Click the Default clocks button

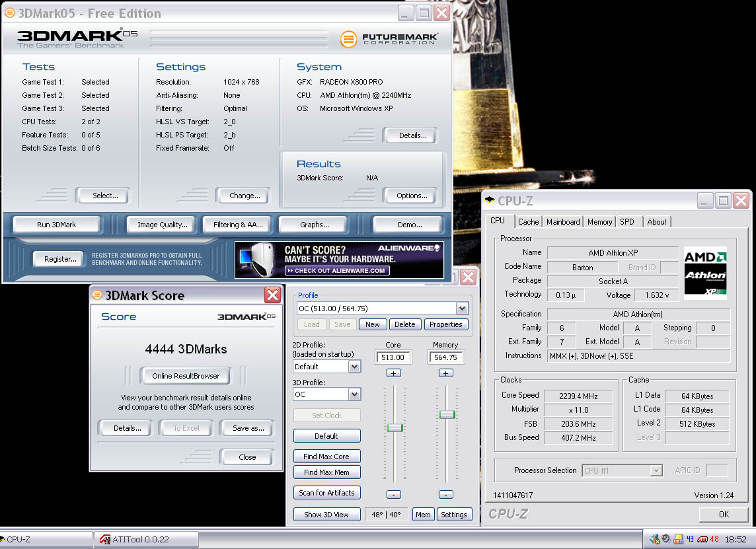point(326,436)
